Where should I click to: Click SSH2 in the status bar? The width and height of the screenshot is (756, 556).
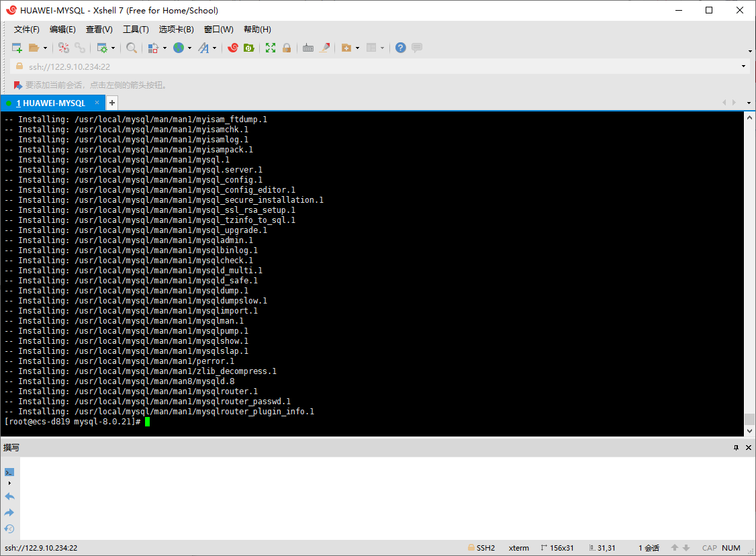(485, 548)
